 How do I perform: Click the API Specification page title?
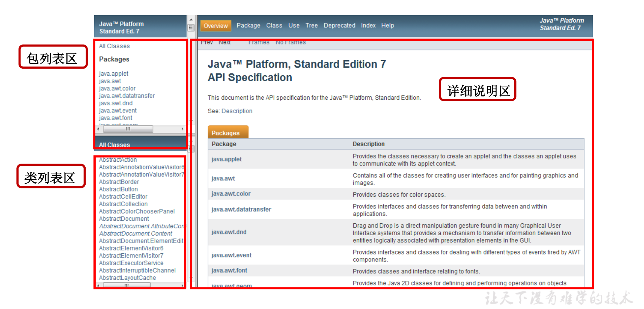point(250,78)
